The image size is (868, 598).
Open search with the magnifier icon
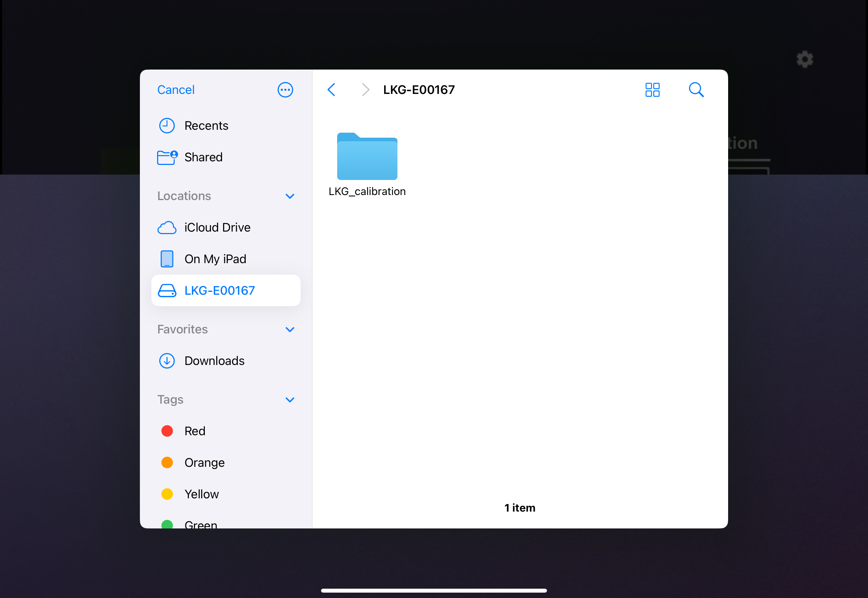tap(696, 90)
